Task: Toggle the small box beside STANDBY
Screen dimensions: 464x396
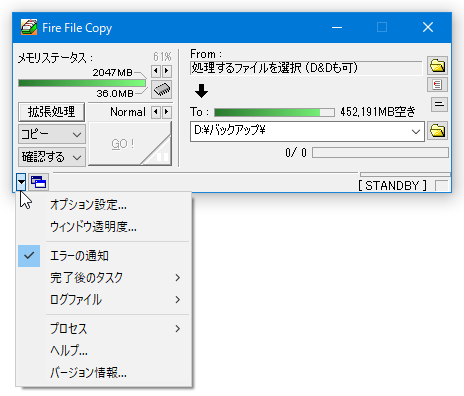Action: click(x=442, y=185)
